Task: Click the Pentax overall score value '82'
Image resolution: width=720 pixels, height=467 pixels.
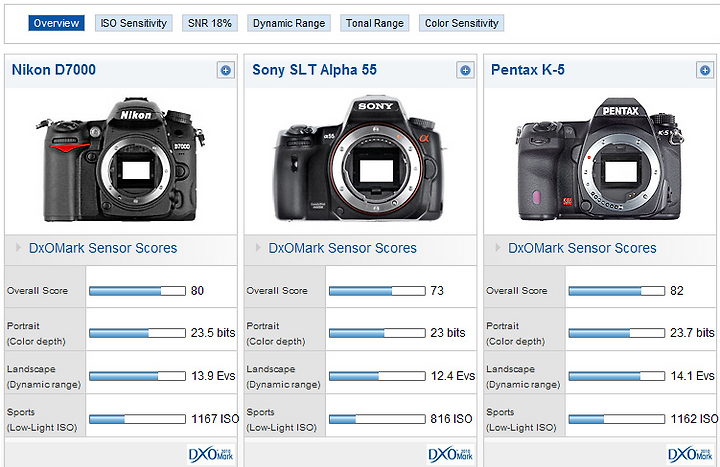Action: (x=677, y=291)
